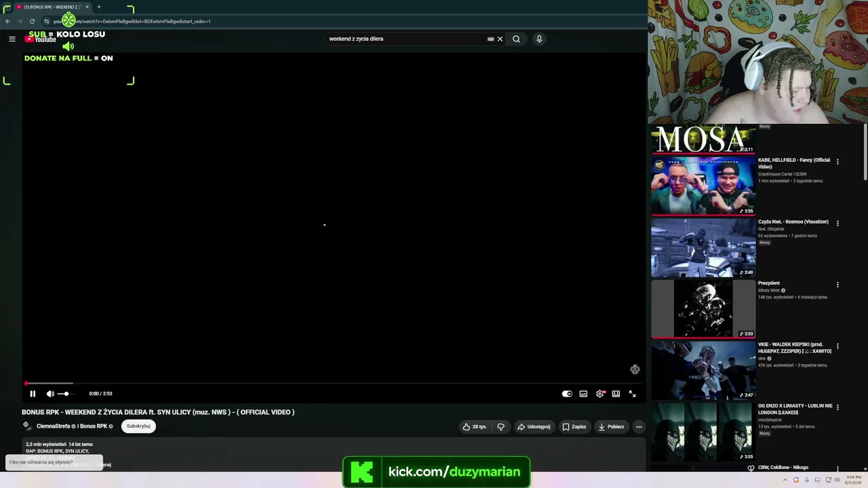Toggle the autoplay switch in the player
This screenshot has height=488, width=868.
click(567, 394)
